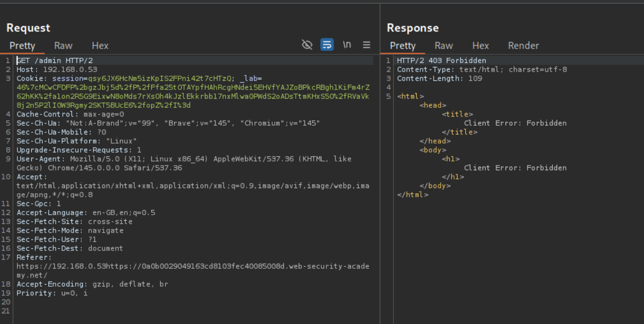Screen dimensions: 644x324
Task: Click the 403 Forbidden response status line
Action: [441, 61]
